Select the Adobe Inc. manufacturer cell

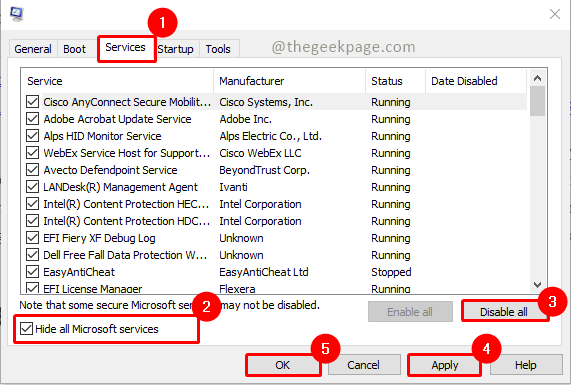[x=245, y=119]
